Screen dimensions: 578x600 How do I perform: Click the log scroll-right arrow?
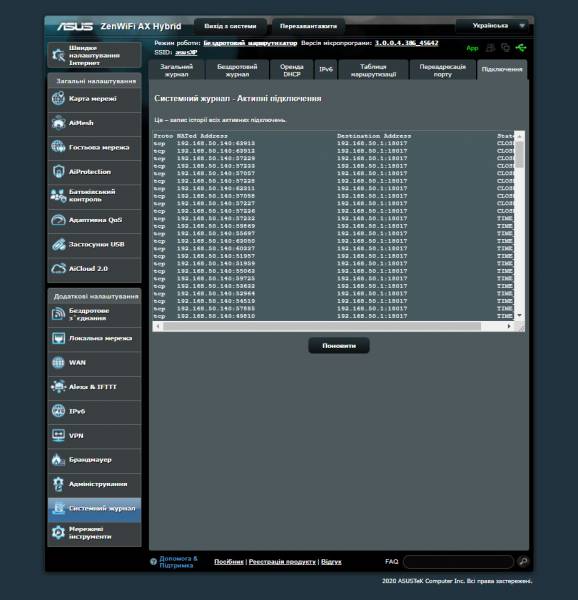tap(509, 326)
